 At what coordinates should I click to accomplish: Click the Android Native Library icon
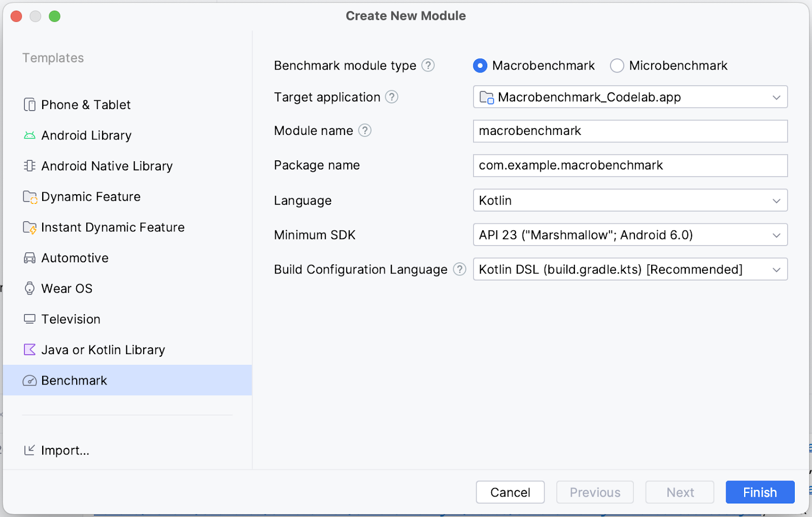[29, 166]
